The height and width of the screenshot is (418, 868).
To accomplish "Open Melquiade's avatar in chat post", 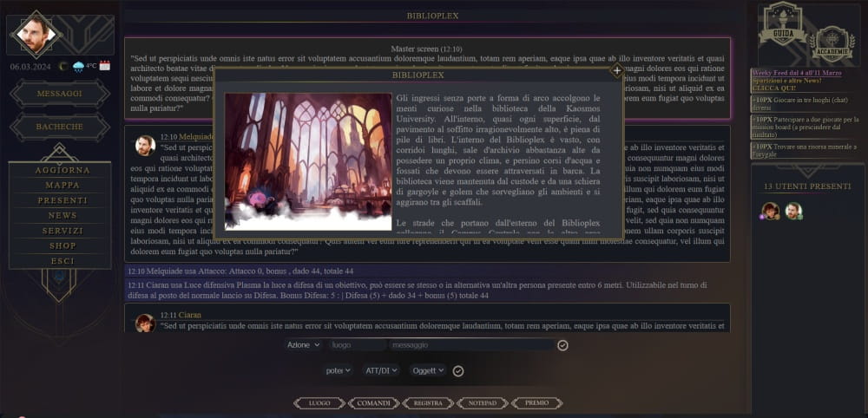I will (145, 146).
